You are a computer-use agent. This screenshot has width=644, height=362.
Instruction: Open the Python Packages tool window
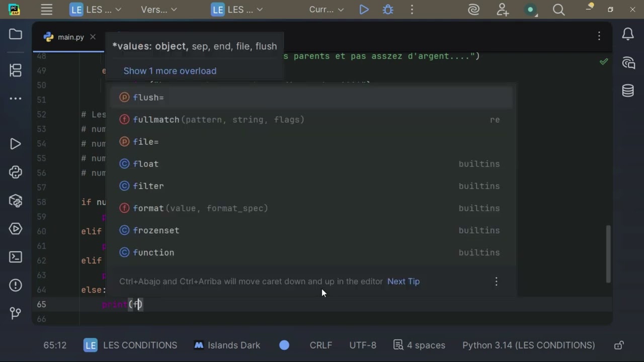tap(16, 201)
